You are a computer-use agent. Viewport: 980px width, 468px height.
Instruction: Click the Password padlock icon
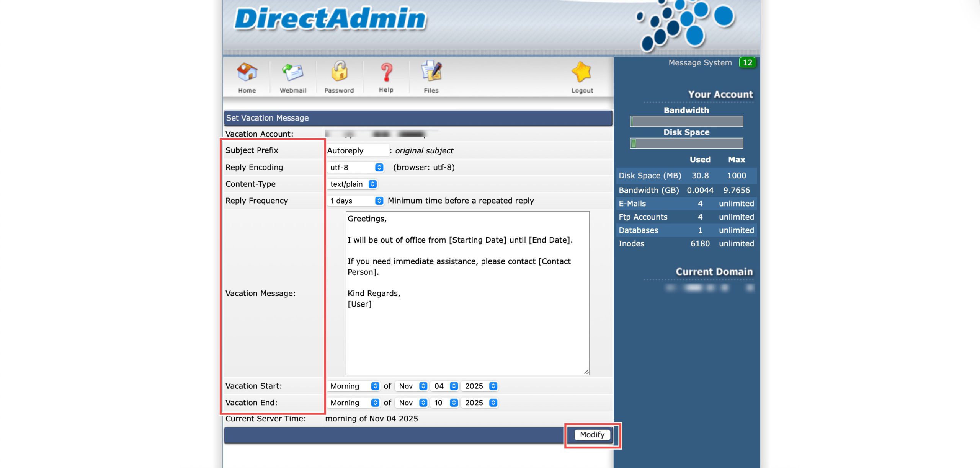(x=339, y=72)
